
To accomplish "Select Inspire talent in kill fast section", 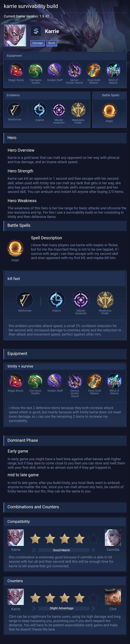I will click(57, 299).
